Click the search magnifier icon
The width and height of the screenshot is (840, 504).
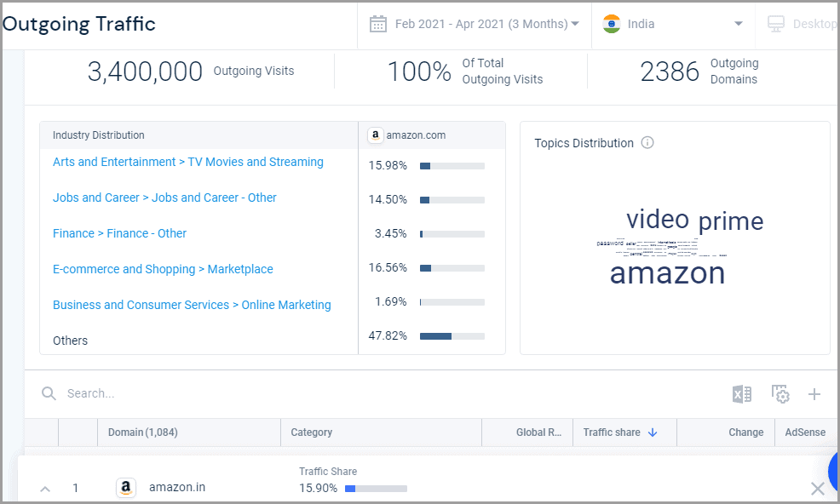(49, 393)
